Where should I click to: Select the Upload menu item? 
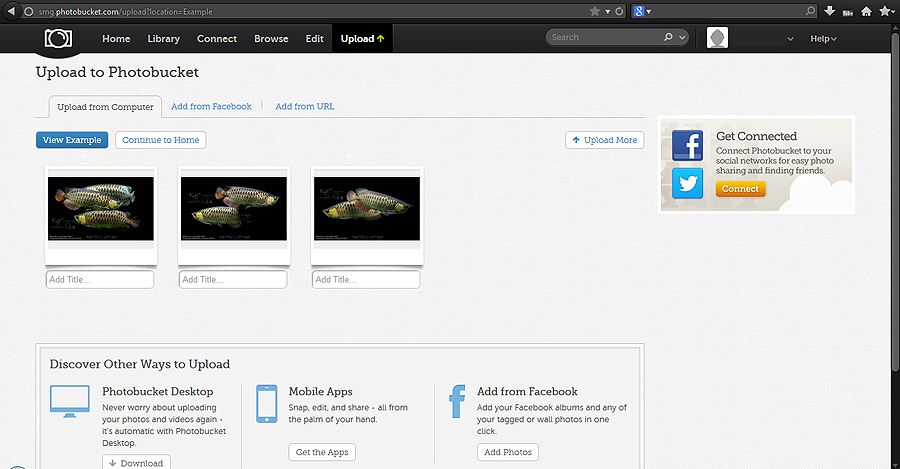362,38
